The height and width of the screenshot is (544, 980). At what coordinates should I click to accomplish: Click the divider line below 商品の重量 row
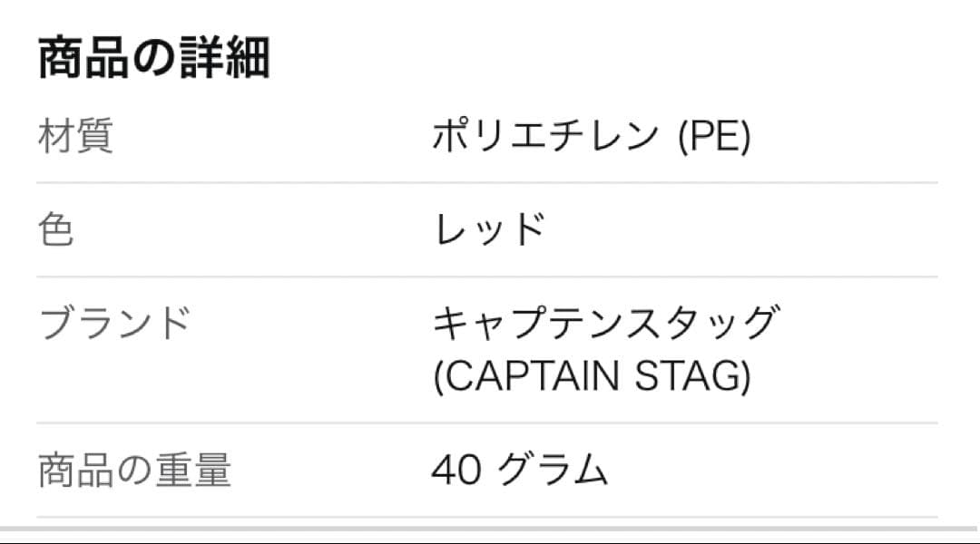487,517
